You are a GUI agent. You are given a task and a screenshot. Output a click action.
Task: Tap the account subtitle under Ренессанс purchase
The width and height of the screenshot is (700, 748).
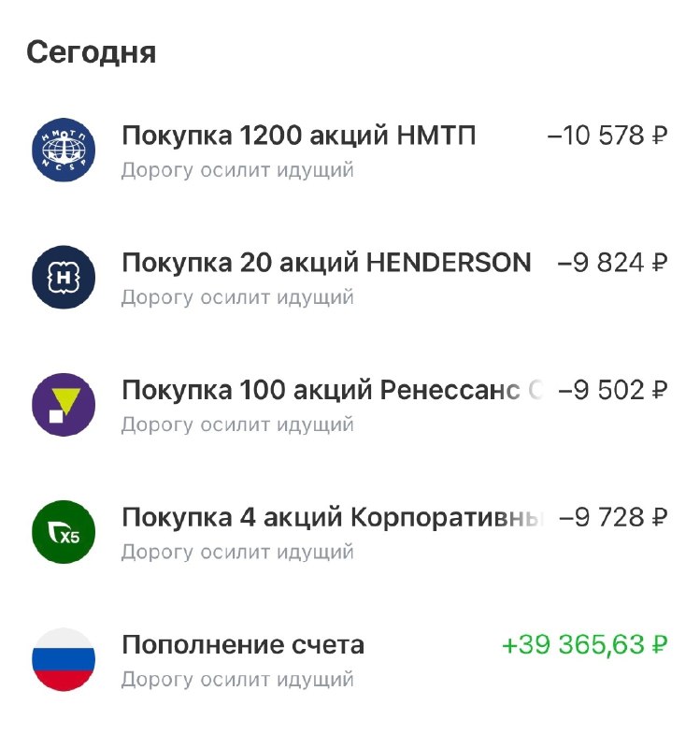[x=237, y=425]
